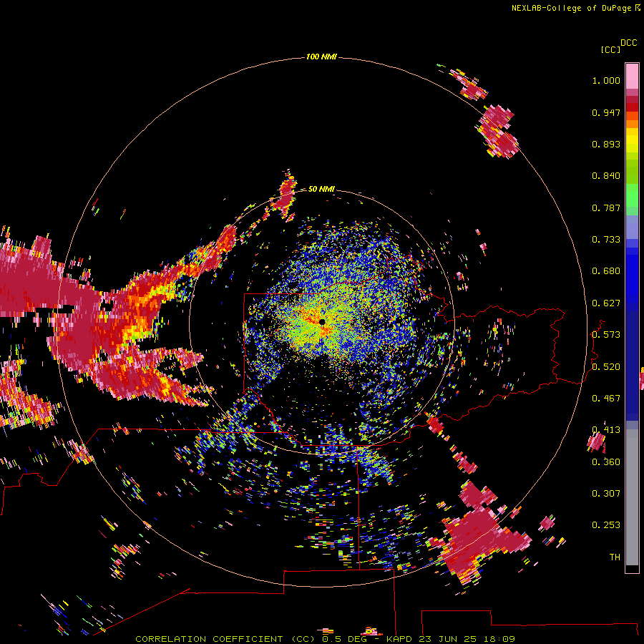
Task: Click the light pink top of color bar
Action: pyautogui.click(x=632, y=76)
